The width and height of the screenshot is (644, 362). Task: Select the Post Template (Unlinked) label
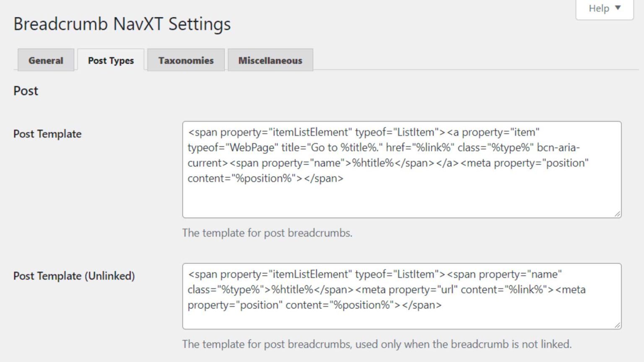[x=74, y=276]
